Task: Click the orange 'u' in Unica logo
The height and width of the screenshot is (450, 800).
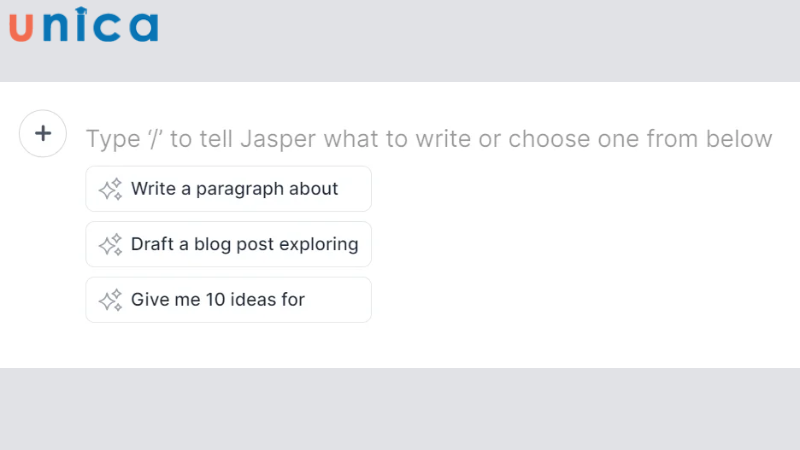Action: pos(22,29)
